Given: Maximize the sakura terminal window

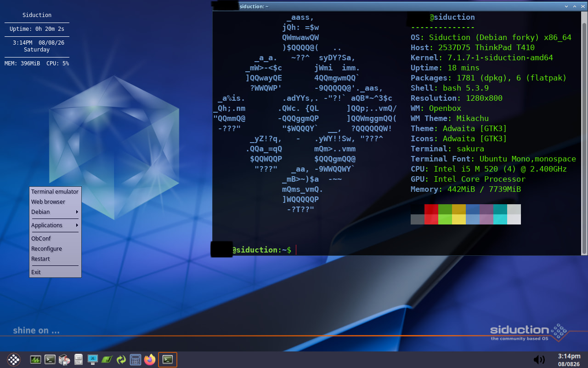Looking at the screenshot, I should (x=575, y=6).
